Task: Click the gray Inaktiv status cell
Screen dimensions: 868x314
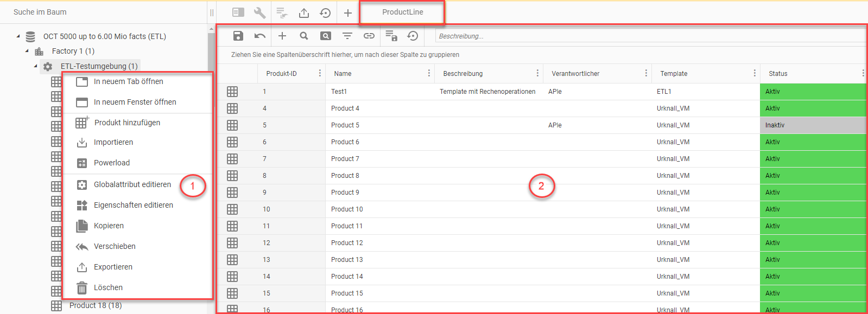Action: pyautogui.click(x=812, y=125)
